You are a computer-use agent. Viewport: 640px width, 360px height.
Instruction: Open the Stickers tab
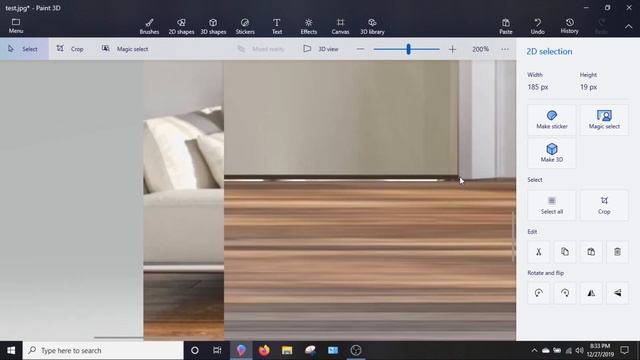(245, 26)
